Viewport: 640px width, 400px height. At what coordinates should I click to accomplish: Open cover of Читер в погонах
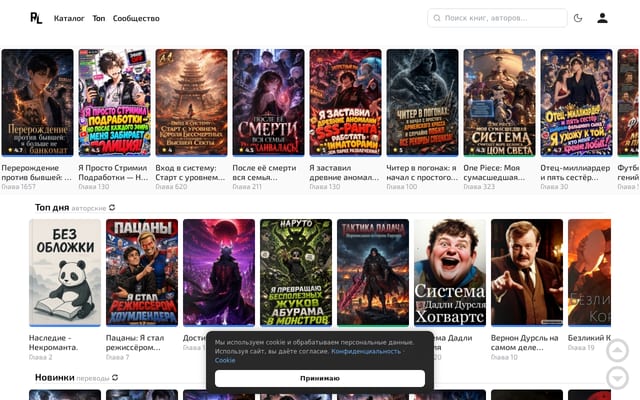point(422,102)
